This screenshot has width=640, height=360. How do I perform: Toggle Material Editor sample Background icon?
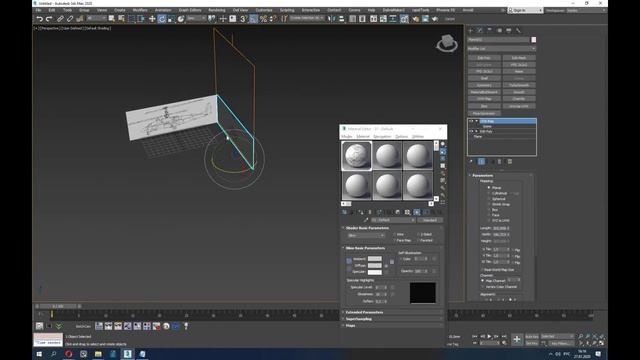[x=443, y=159]
